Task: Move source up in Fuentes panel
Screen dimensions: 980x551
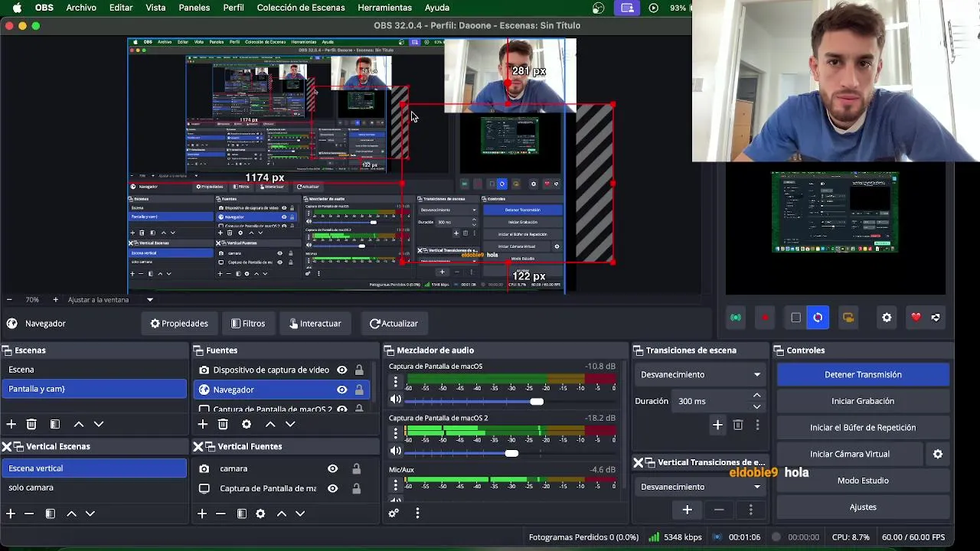Action: point(270,424)
